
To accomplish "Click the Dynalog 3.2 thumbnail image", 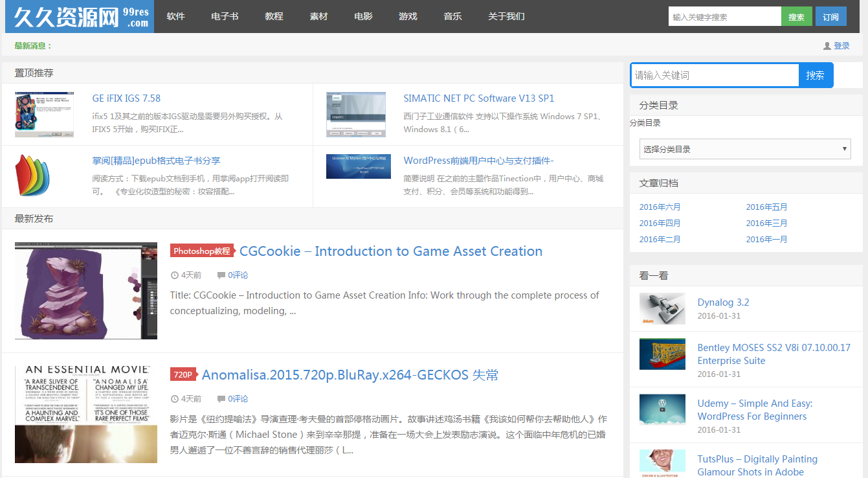I will 662,308.
